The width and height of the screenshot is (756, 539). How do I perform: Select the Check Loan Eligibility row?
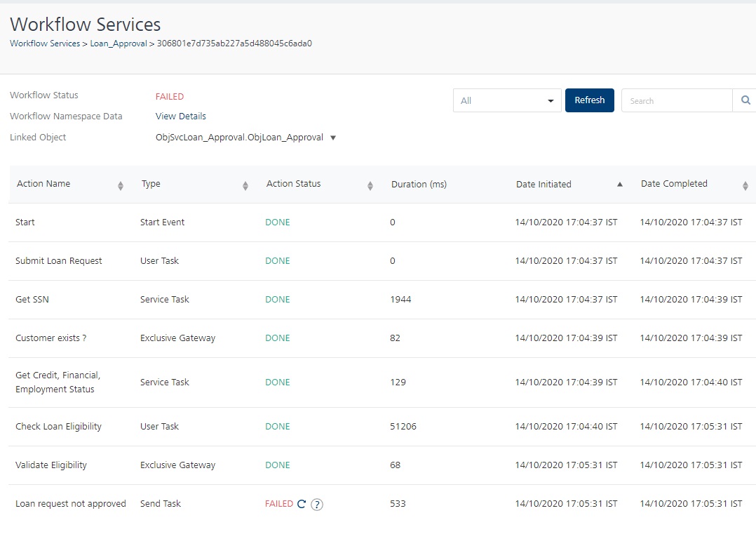(58, 427)
